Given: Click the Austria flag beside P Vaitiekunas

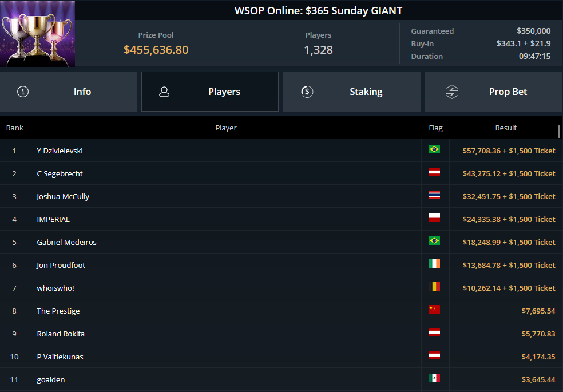Looking at the screenshot, I should tap(434, 355).
